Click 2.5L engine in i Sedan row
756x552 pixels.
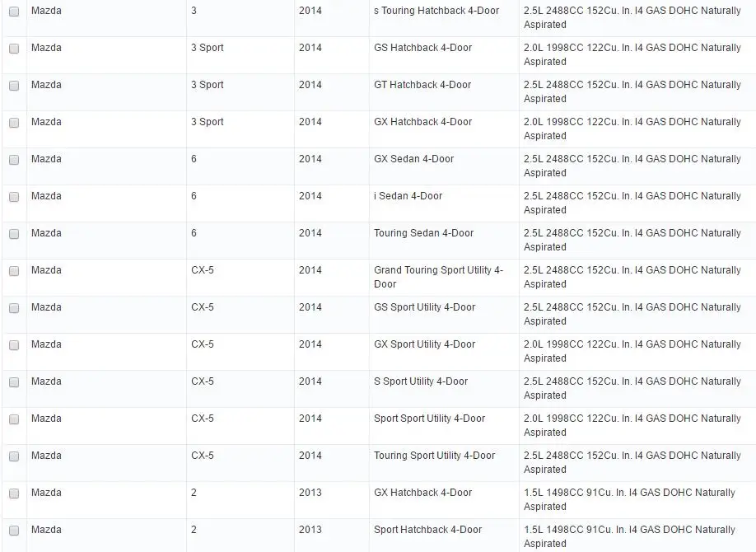coord(632,203)
